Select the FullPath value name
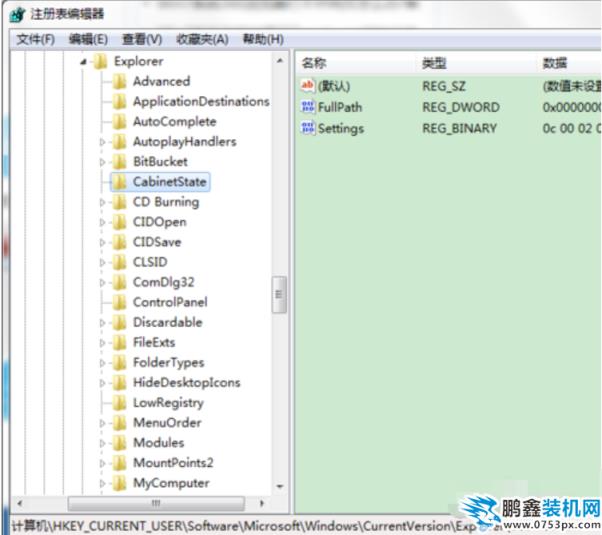This screenshot has width=602, height=535. 340,107
